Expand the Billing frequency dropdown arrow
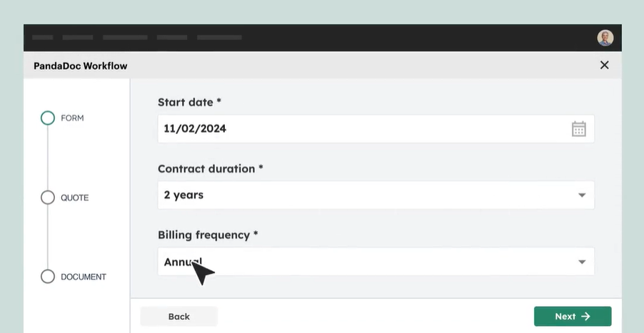This screenshot has width=644, height=333. click(x=582, y=262)
